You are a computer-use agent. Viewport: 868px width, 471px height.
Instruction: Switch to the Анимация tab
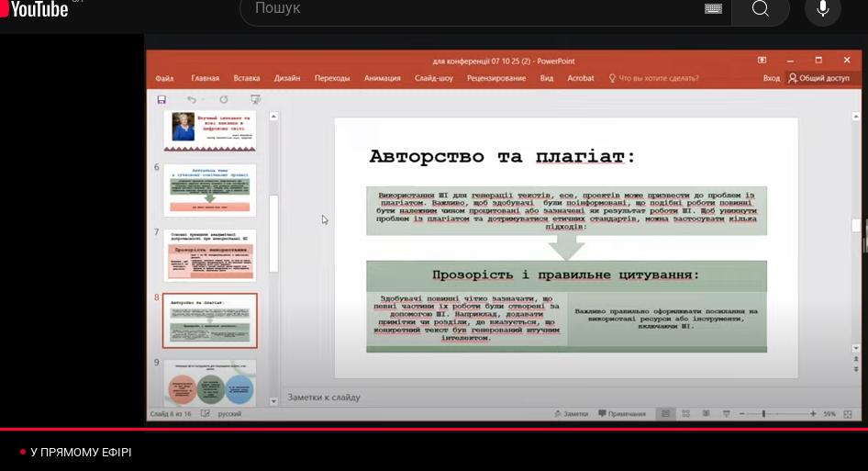[x=382, y=78]
